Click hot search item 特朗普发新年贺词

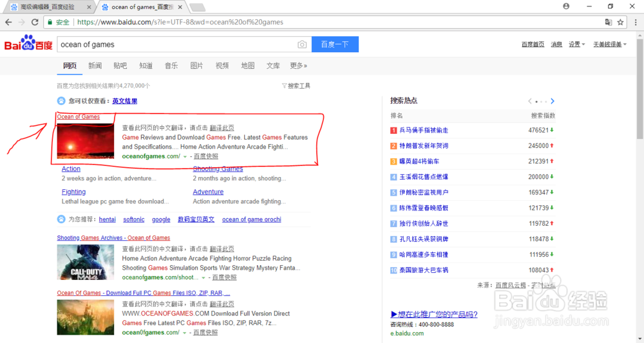point(424,145)
